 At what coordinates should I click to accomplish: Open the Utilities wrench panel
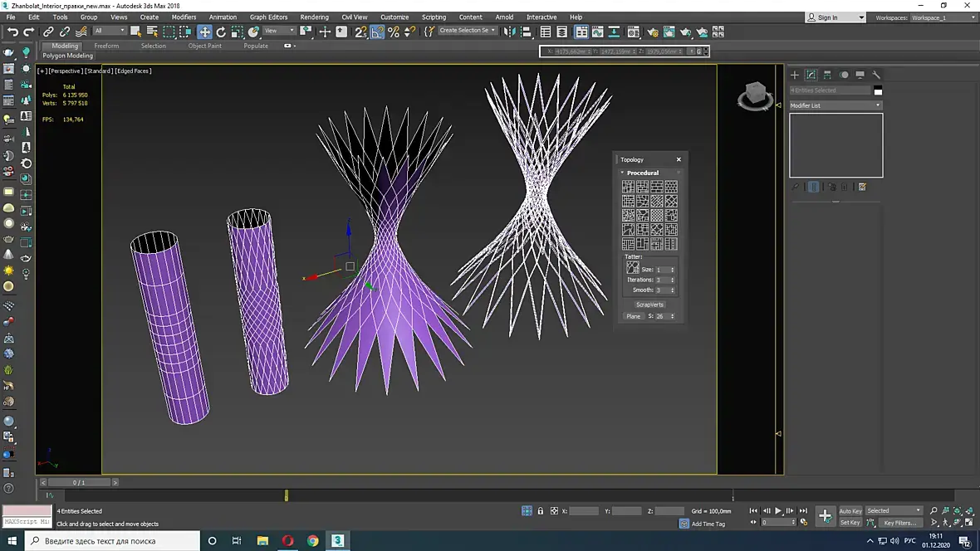click(x=875, y=75)
